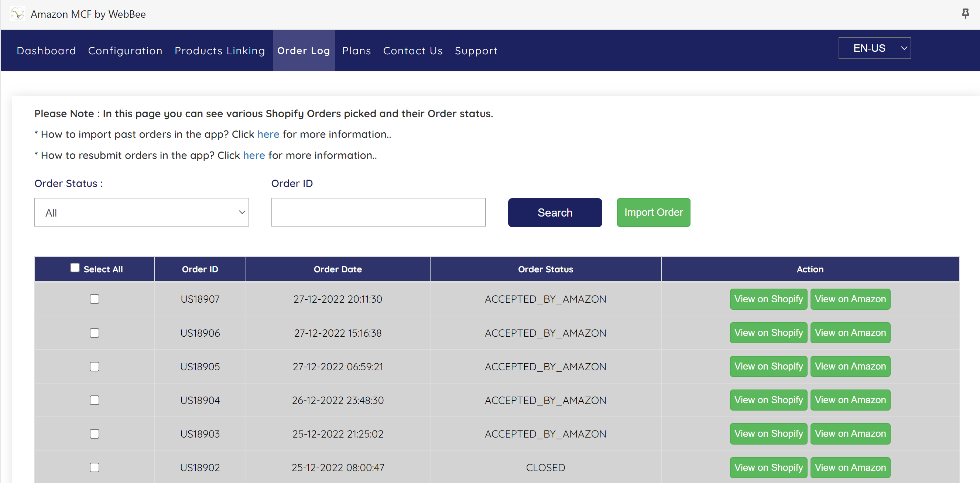
Task: Check the box for order US18907
Action: [95, 299]
